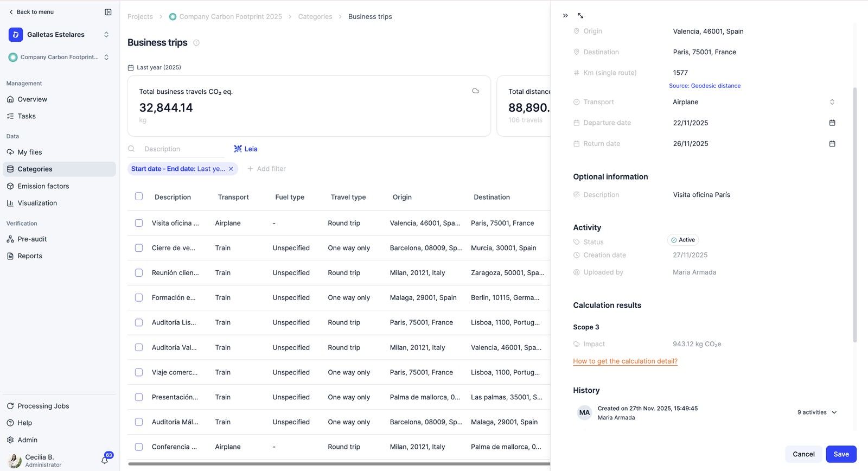Open Departure date calendar picker
The width and height of the screenshot is (868, 471).
point(832,123)
